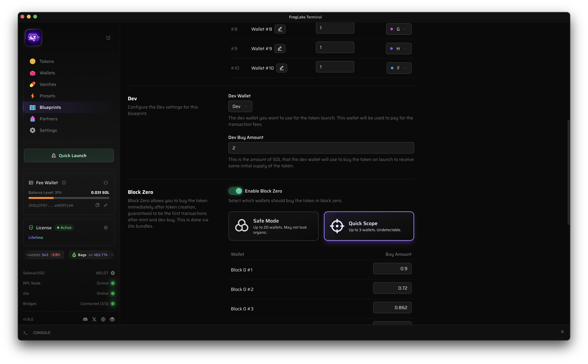This screenshot has height=364, width=588.
Task: Click the Wallet #8 amount input
Action: tap(335, 28)
